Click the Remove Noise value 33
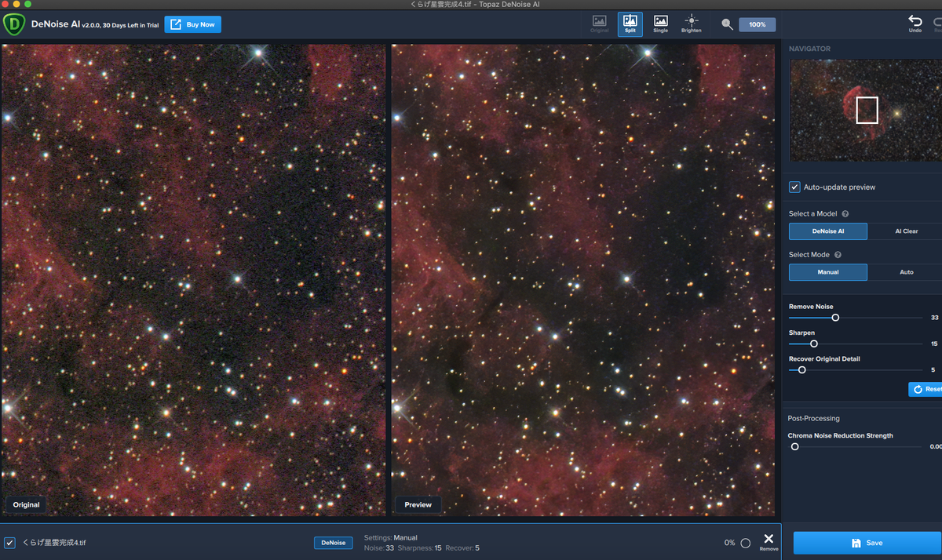 pyautogui.click(x=934, y=318)
